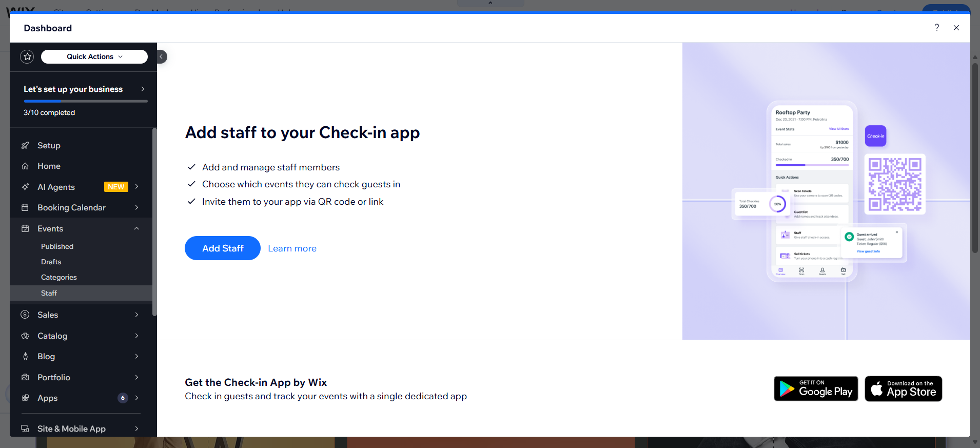Open Let's set up your business
Screen dimensions: 980x448
[85, 89]
